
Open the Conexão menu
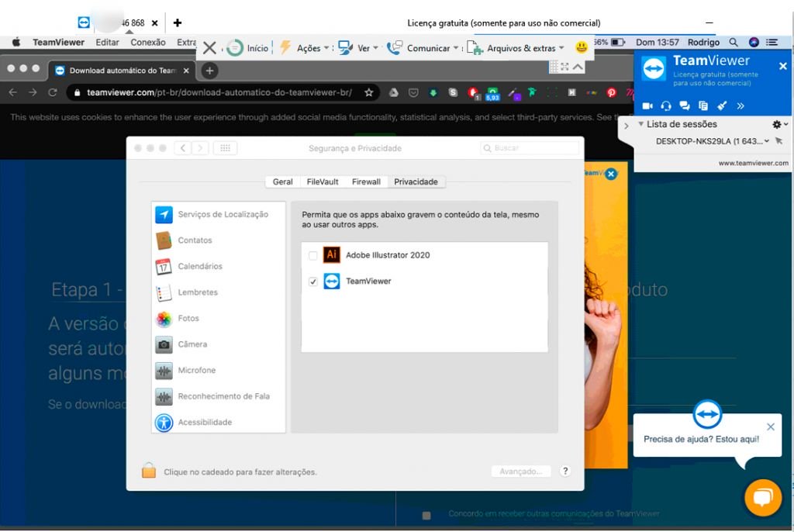tap(148, 42)
